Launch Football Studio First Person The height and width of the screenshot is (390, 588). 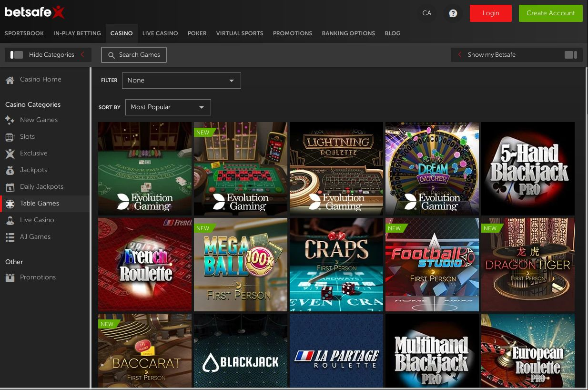click(432, 265)
